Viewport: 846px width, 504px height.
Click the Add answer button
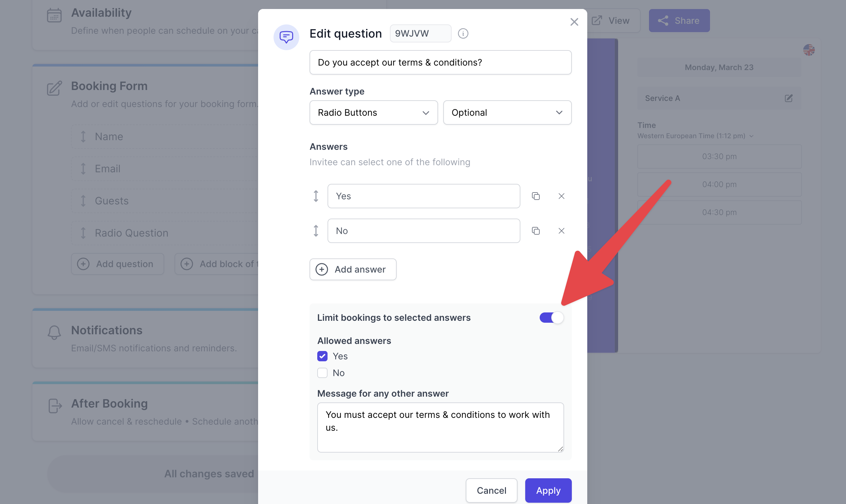pyautogui.click(x=353, y=269)
